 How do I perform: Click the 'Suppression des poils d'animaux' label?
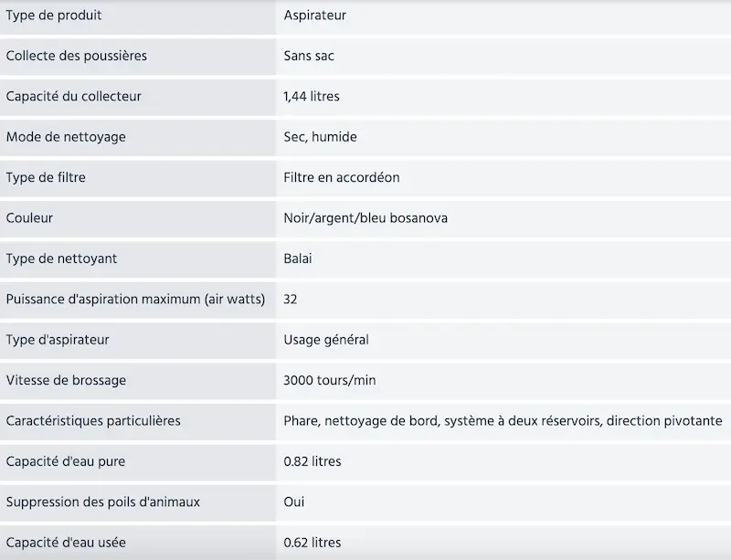click(103, 502)
